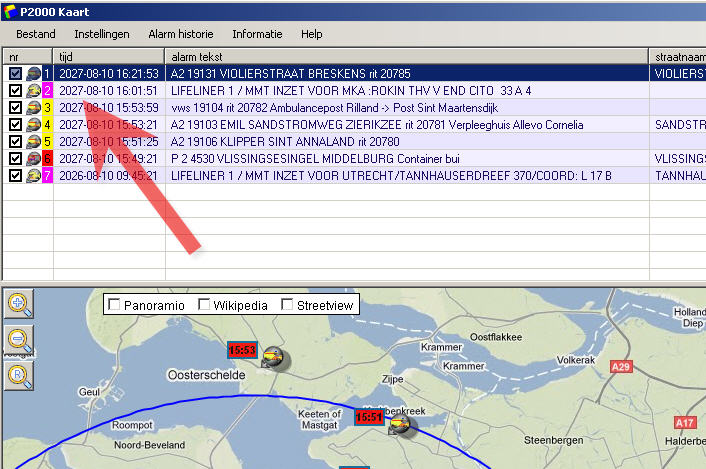Click the P2000 Kaart title bar icon
The height and width of the screenshot is (469, 706).
point(10,12)
